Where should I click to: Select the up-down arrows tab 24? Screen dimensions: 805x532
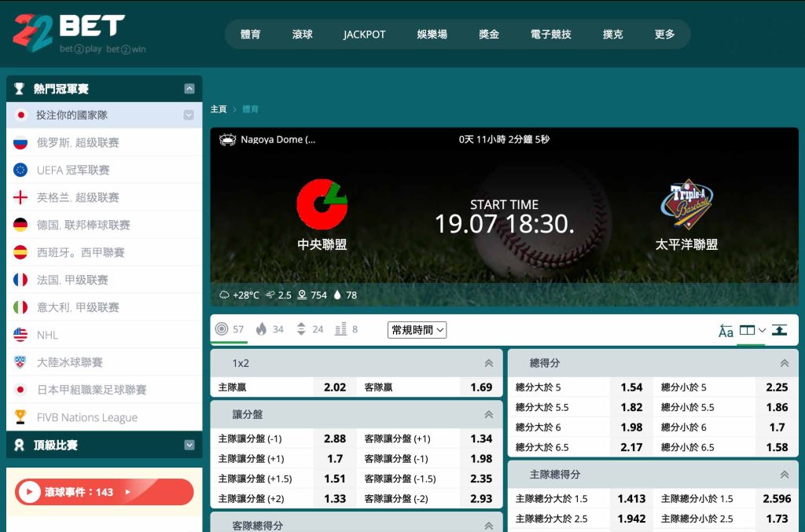(310, 328)
